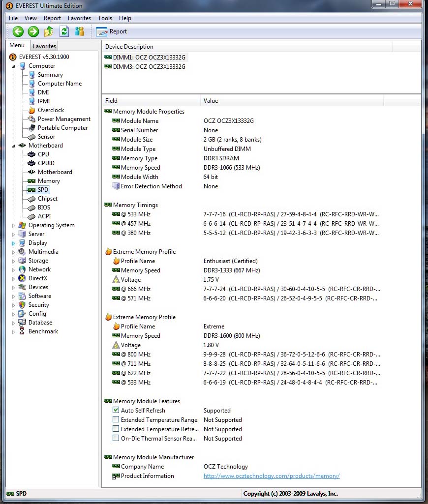Toggle the Extended Temperature Refresh checkbox
This screenshot has width=428, height=504.
[116, 429]
